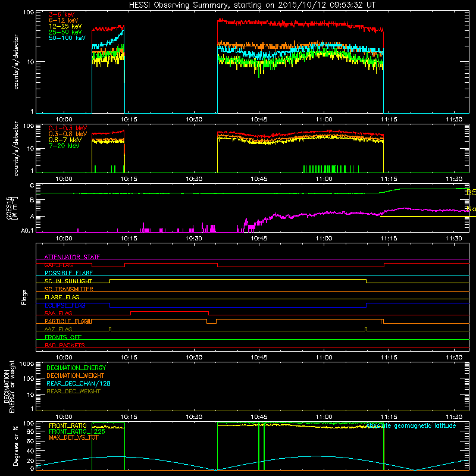Click the 12-25 keV legend entry

[65, 26]
